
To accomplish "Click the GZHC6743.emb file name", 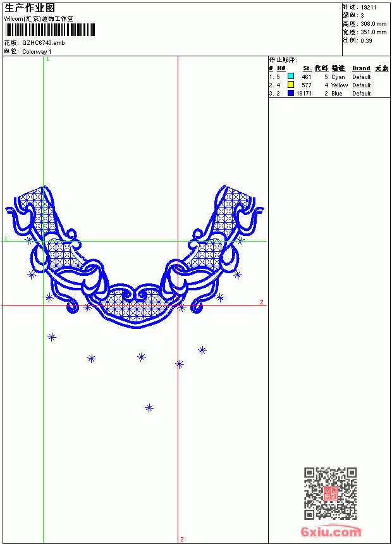I will (44, 43).
